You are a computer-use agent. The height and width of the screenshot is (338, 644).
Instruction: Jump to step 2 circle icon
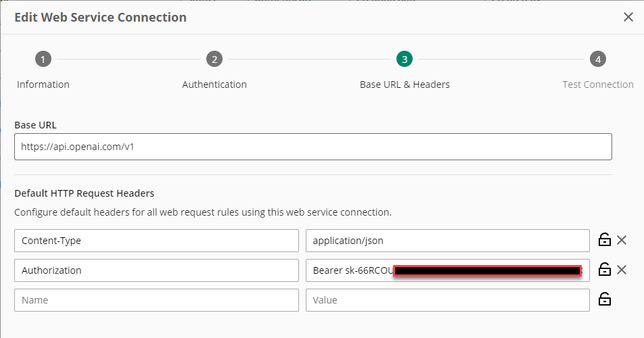[214, 59]
